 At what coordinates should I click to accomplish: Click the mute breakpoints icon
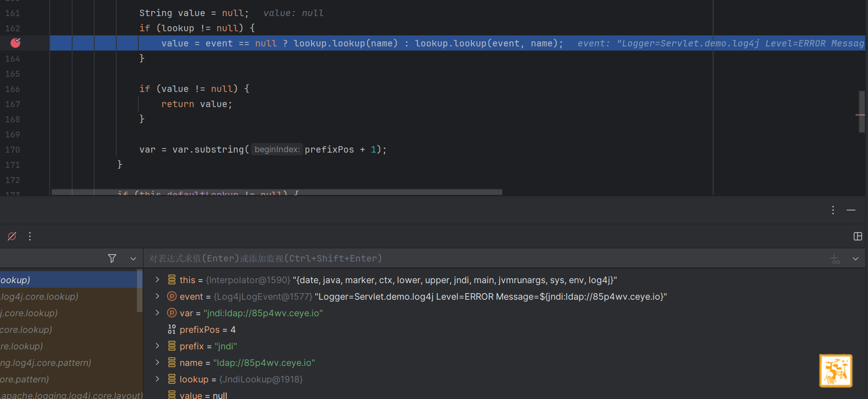(12, 236)
